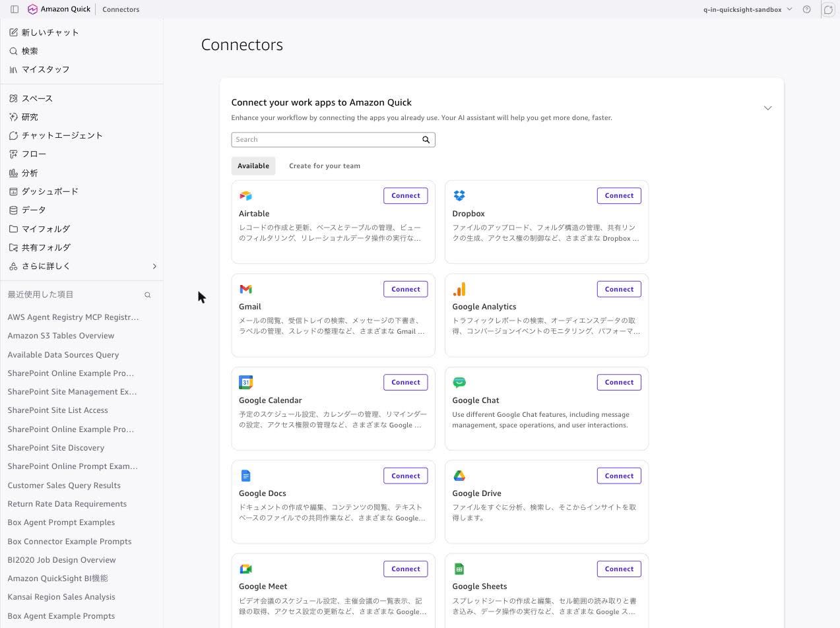Screen dimensions: 840x628
Task: Connect the Google Calendar connector
Action: 406,383
